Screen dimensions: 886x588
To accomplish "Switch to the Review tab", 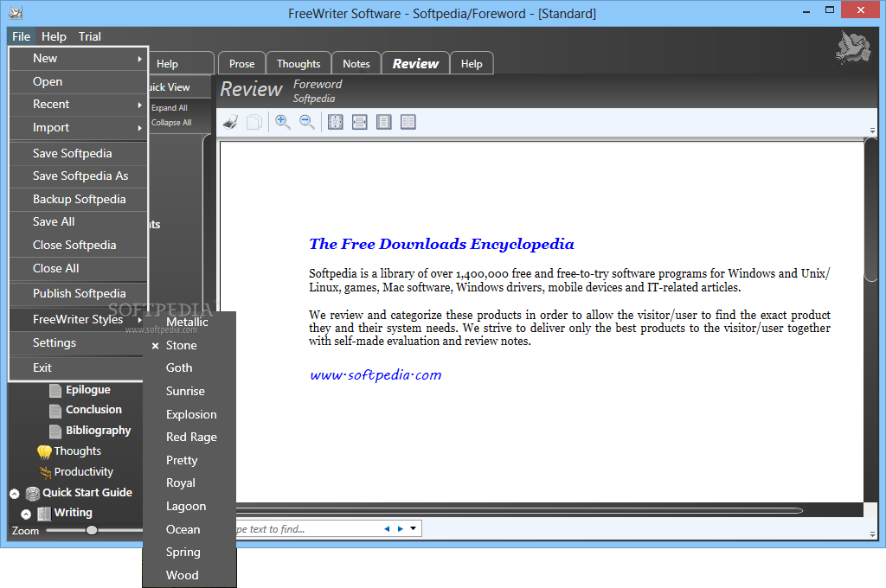I will (415, 63).
